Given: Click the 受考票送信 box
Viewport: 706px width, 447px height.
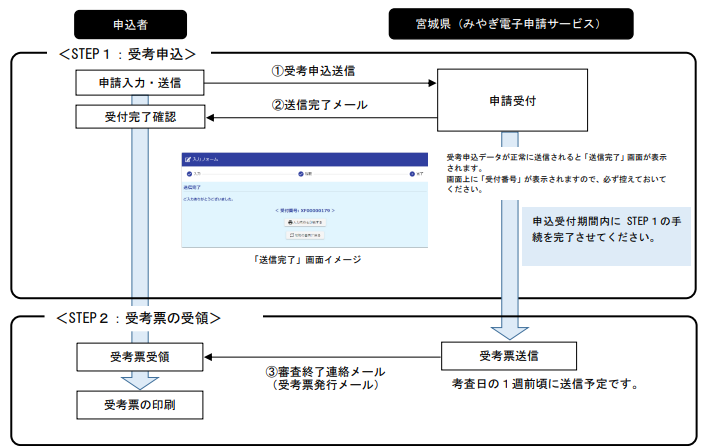Looking at the screenshot, I should coord(508,356).
